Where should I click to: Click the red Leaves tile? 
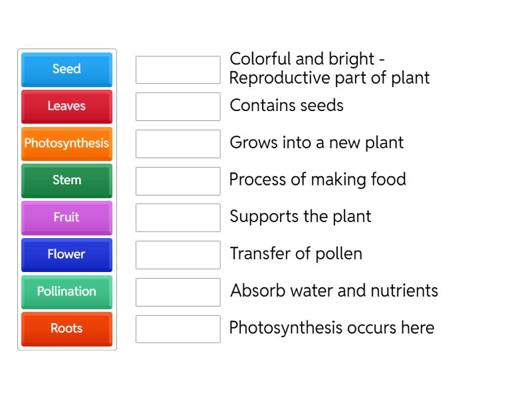(66, 106)
